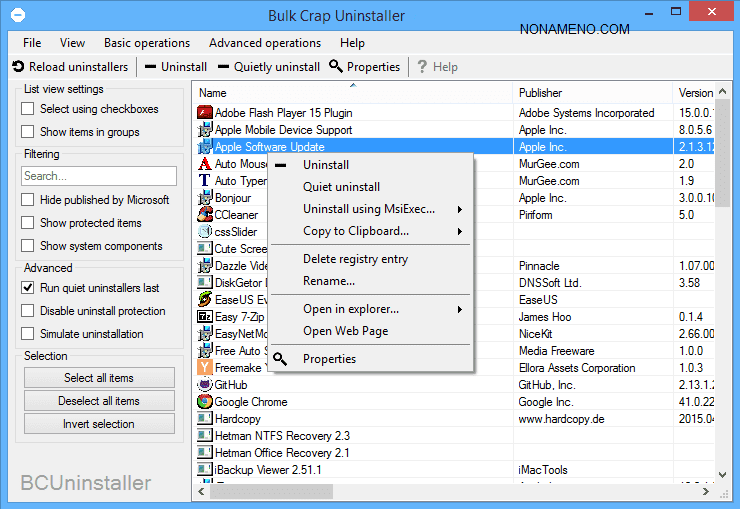Click the Properties magnifier icon in toolbar
Viewport: 740px width, 509px height.
(336, 67)
